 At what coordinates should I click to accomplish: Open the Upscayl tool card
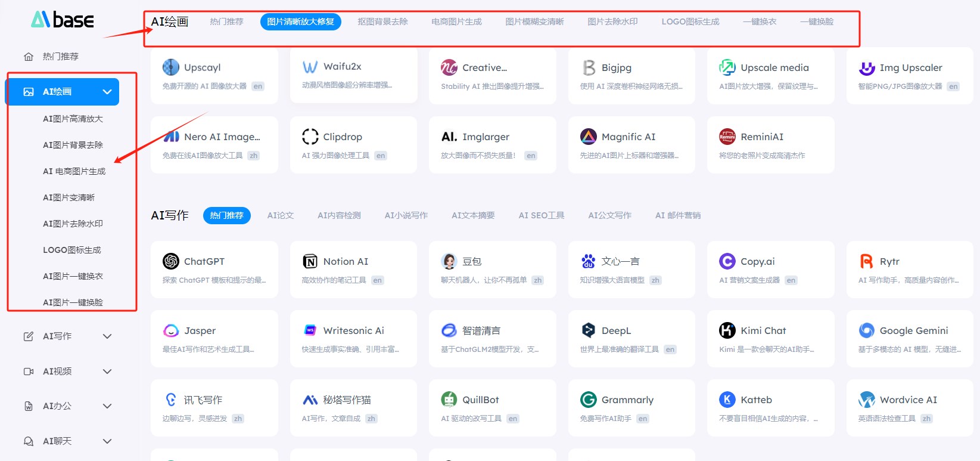pyautogui.click(x=214, y=76)
